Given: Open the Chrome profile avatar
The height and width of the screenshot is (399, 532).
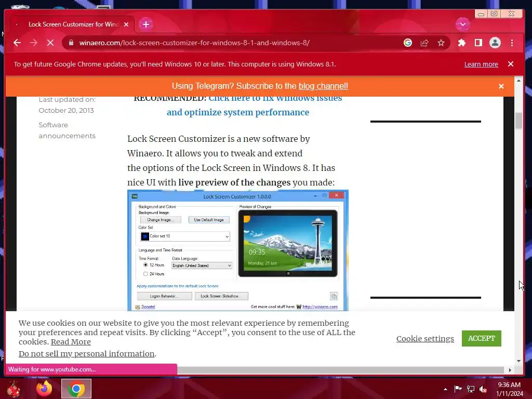Looking at the screenshot, I should (x=495, y=43).
